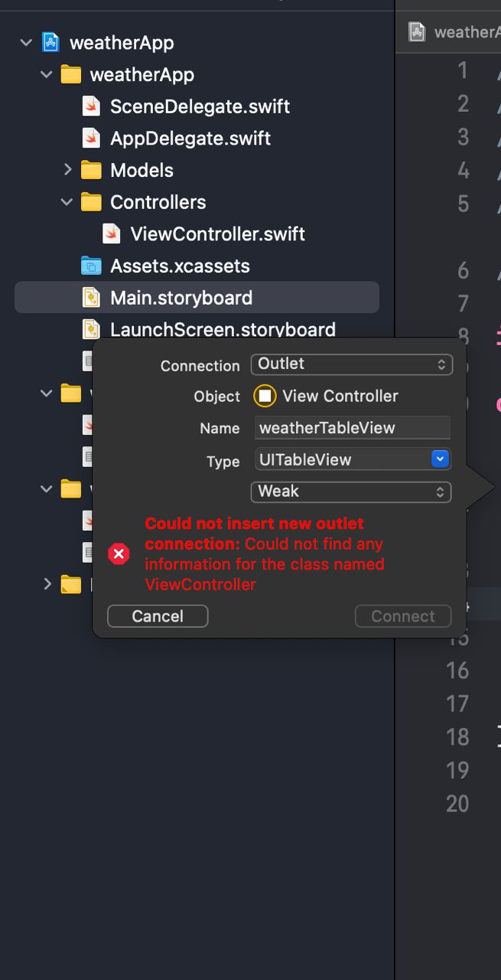The width and height of the screenshot is (501, 980).
Task: Collapse the weatherApp project root
Action: pos(26,43)
